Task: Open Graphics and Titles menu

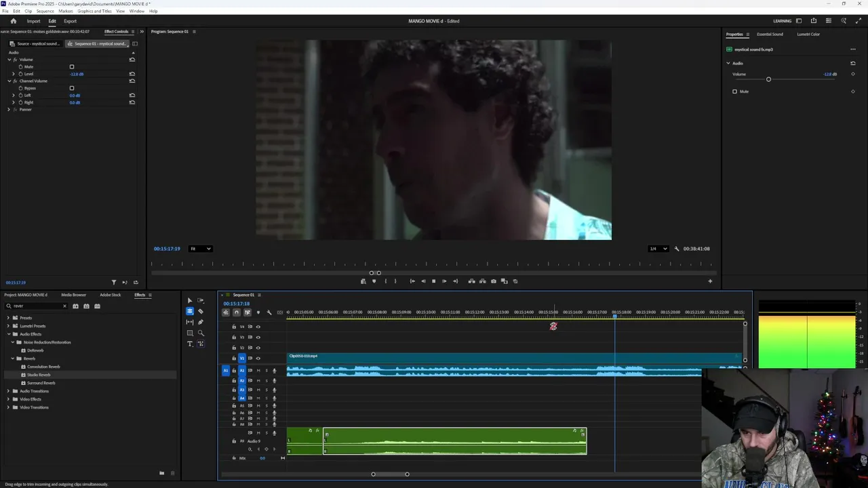Action: click(95, 11)
